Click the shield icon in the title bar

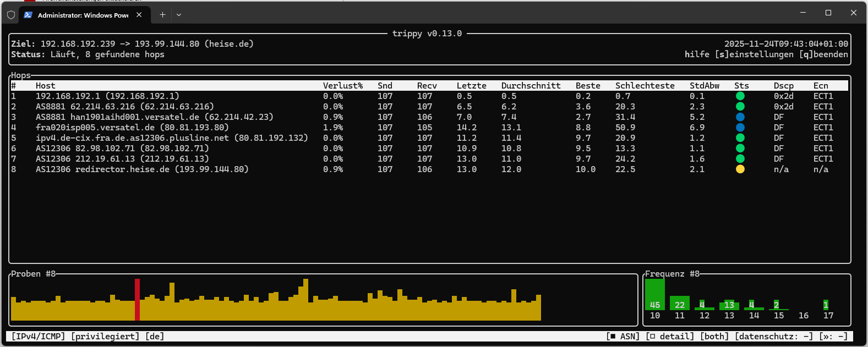[x=10, y=15]
